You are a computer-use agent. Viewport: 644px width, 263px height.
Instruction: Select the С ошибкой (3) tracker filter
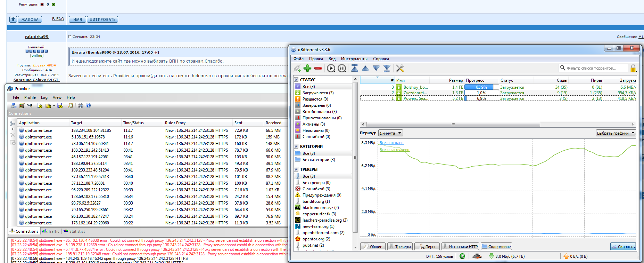316,189
